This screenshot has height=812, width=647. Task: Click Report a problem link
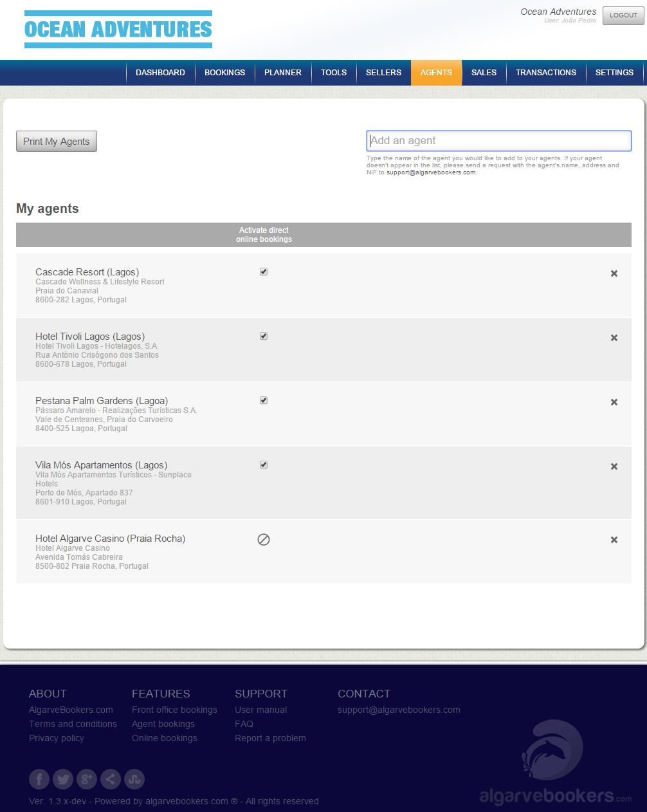tap(270, 738)
